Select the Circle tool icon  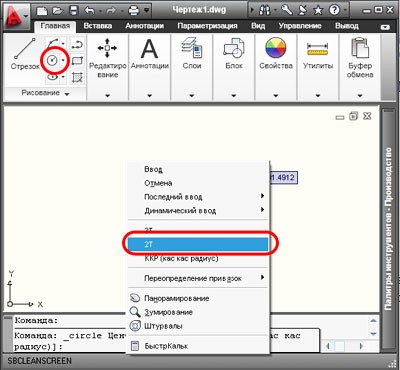tap(52, 60)
